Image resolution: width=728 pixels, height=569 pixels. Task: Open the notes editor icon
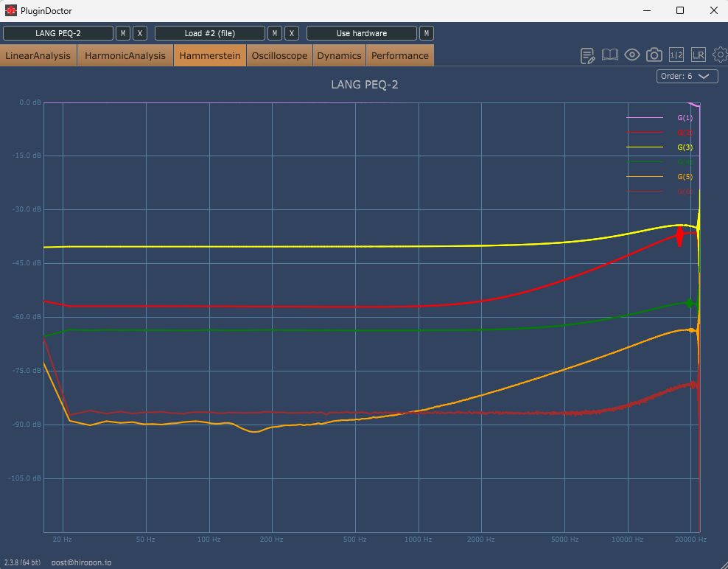point(588,56)
